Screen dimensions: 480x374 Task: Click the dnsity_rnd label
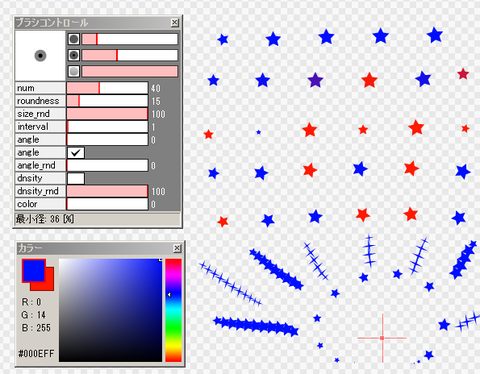click(x=40, y=191)
